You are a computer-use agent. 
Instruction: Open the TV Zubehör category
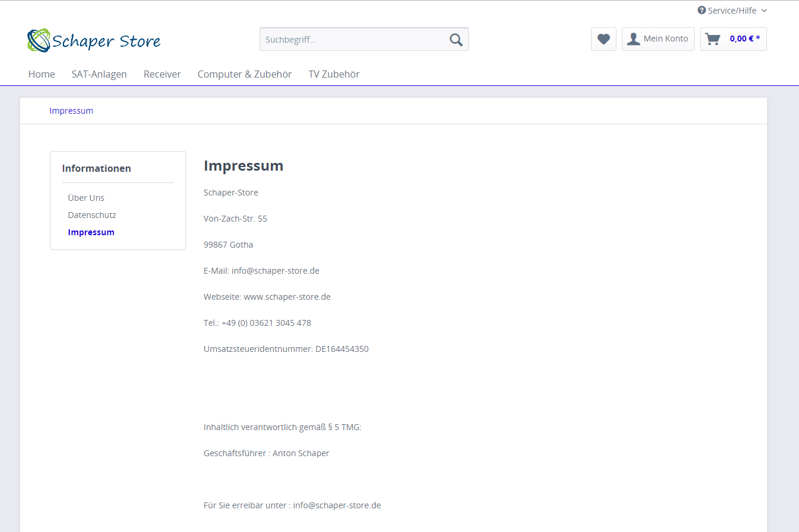point(334,74)
